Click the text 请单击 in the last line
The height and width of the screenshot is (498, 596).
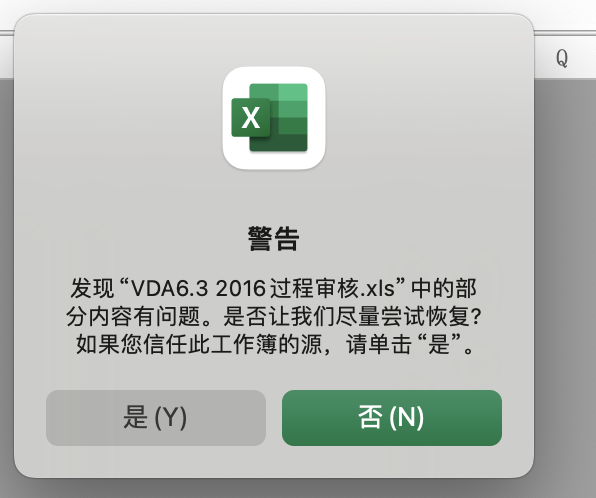[x=379, y=344]
